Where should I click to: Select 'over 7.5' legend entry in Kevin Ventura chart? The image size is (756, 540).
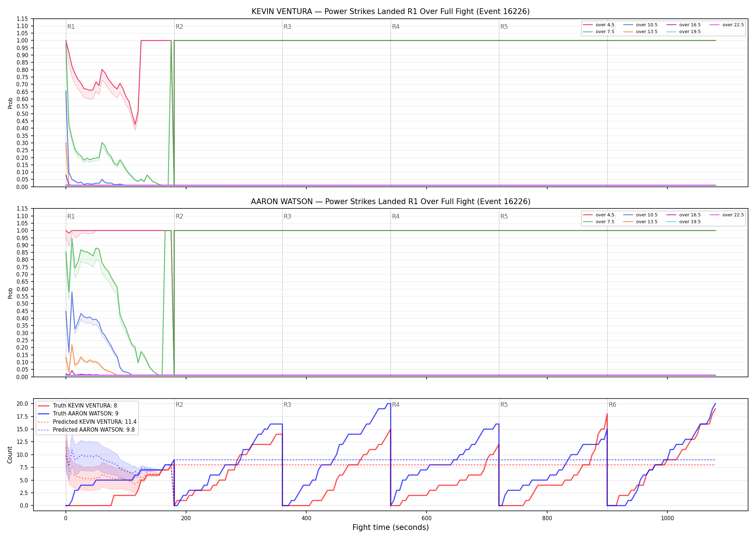pyautogui.click(x=599, y=32)
